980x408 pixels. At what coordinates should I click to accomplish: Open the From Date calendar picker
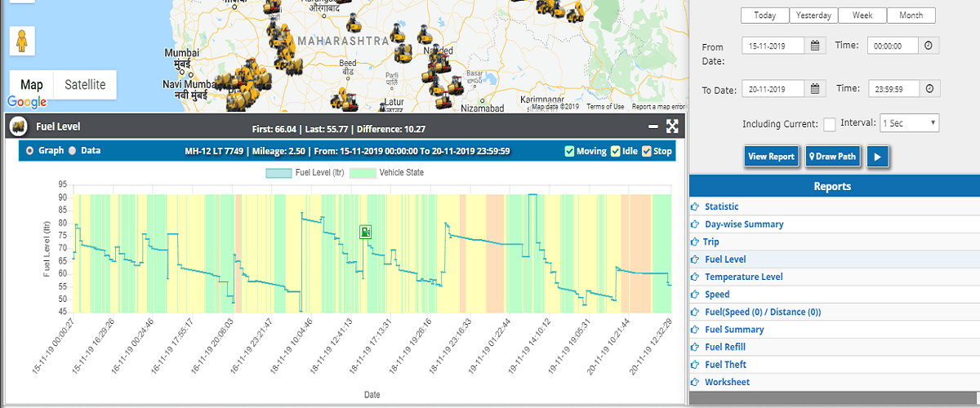click(815, 47)
